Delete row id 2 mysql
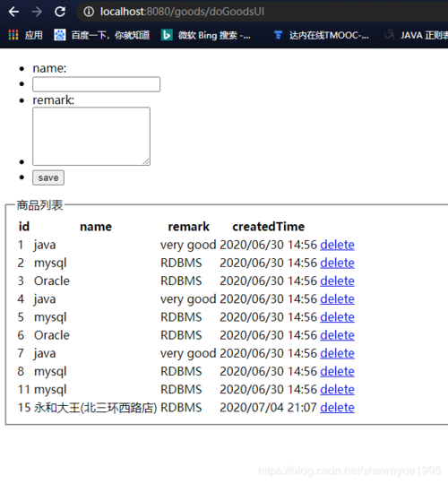448x484 pixels. (337, 263)
